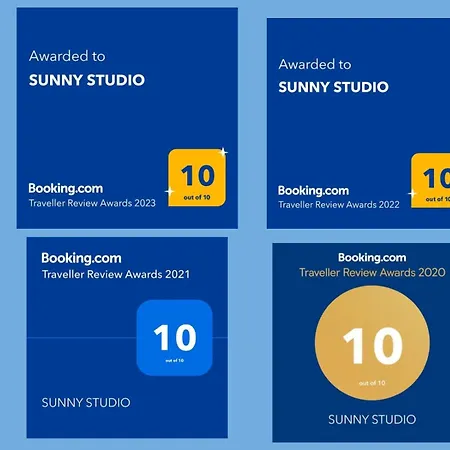Image resolution: width=450 pixels, height=450 pixels.
Task: Click 'out of 10' caption on the blue 2021 badge
Action: tap(175, 360)
